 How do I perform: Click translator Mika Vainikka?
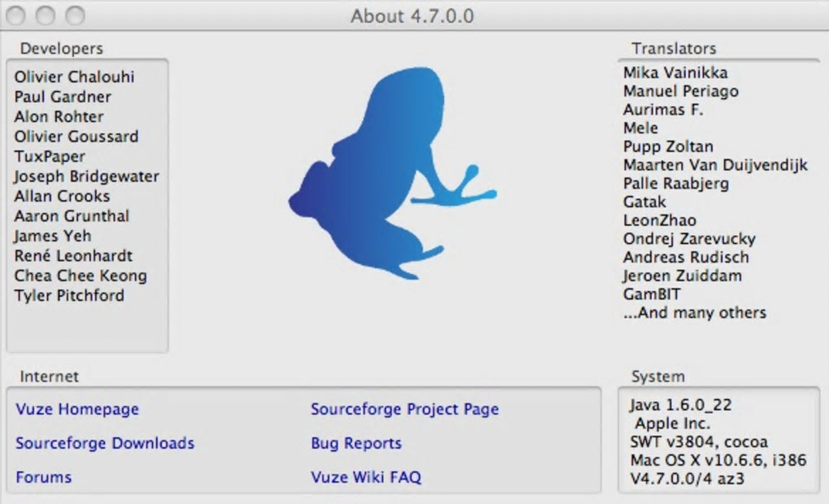click(675, 72)
